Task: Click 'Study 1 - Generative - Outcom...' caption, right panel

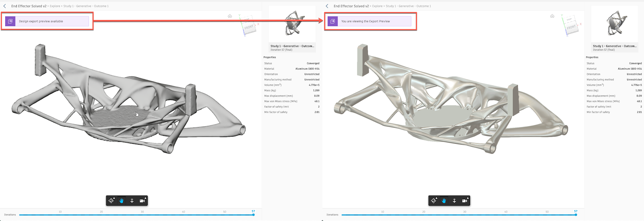Action: click(615, 46)
